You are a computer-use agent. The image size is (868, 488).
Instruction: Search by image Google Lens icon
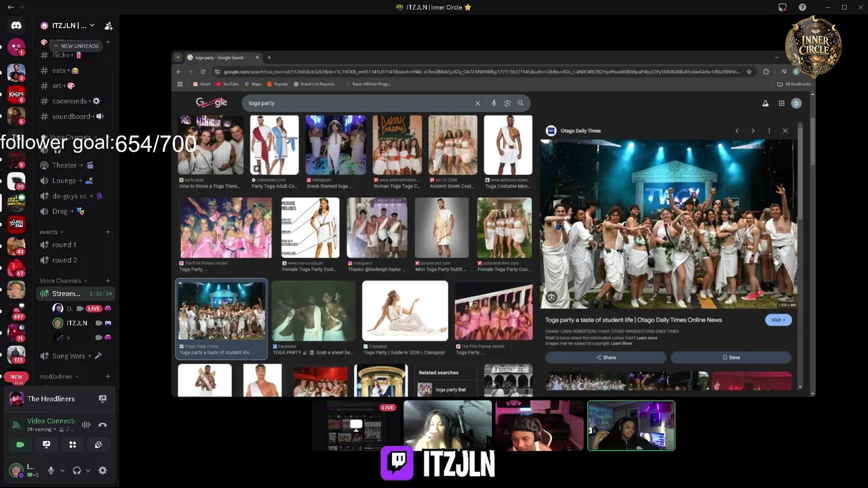[x=507, y=103]
